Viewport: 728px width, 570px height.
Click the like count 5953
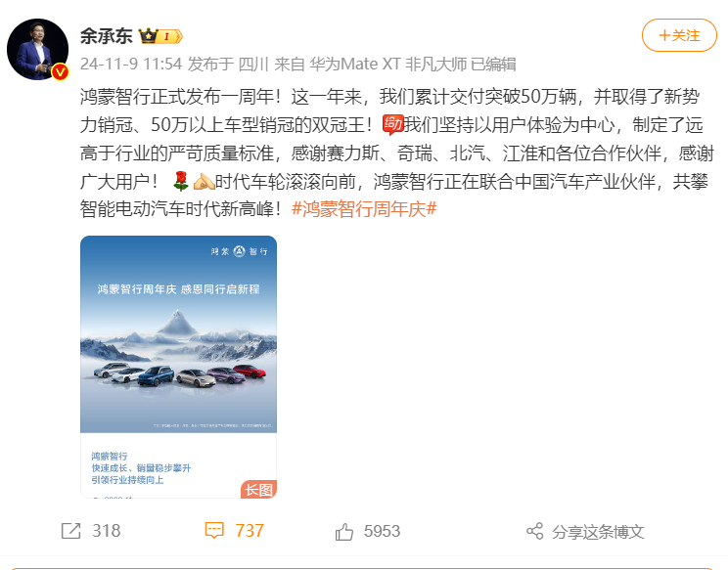pos(382,532)
